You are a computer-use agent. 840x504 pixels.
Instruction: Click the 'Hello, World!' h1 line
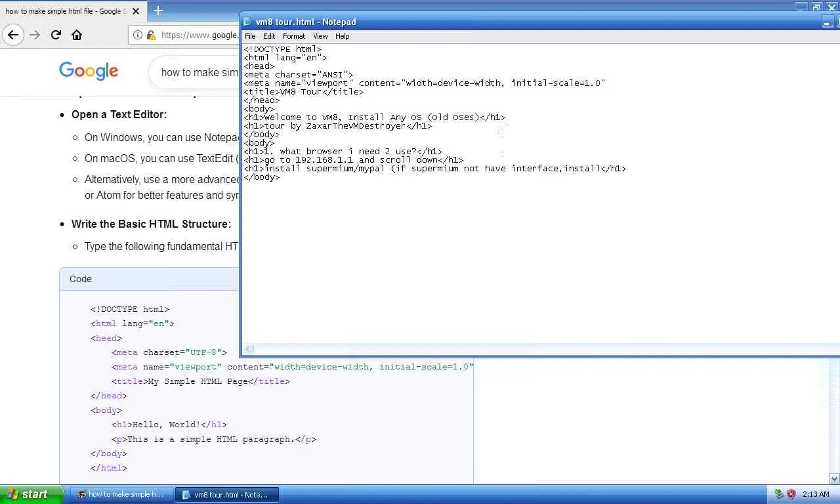[x=169, y=425]
